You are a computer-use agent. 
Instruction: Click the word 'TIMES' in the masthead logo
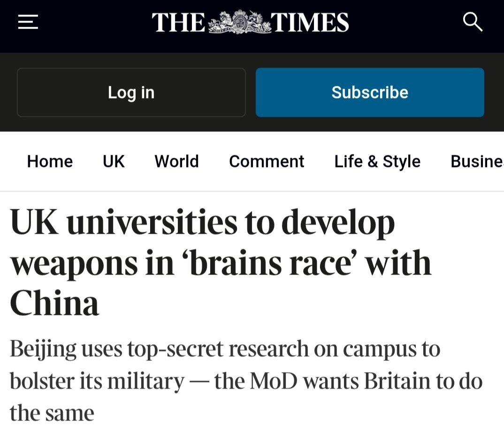[310, 23]
